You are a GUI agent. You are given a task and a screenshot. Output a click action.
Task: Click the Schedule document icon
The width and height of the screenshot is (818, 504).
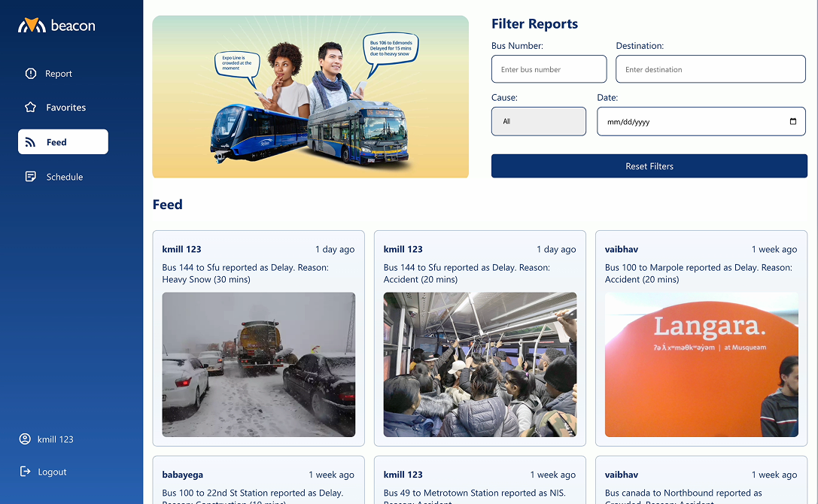(31, 176)
